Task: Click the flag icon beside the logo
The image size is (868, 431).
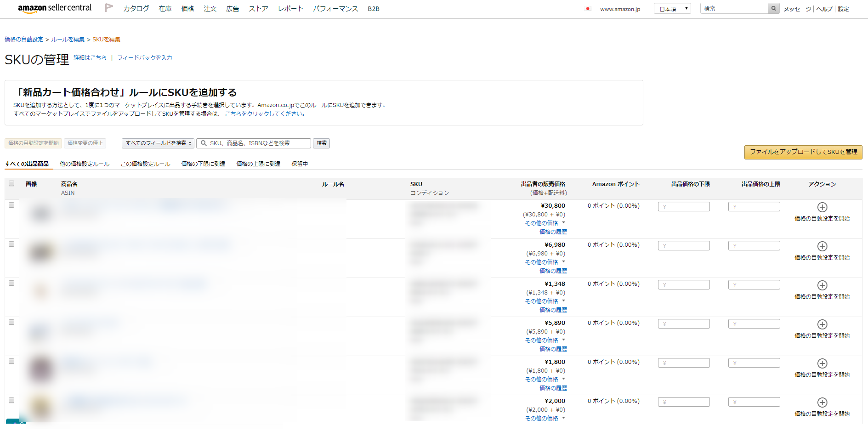Action: pos(109,8)
